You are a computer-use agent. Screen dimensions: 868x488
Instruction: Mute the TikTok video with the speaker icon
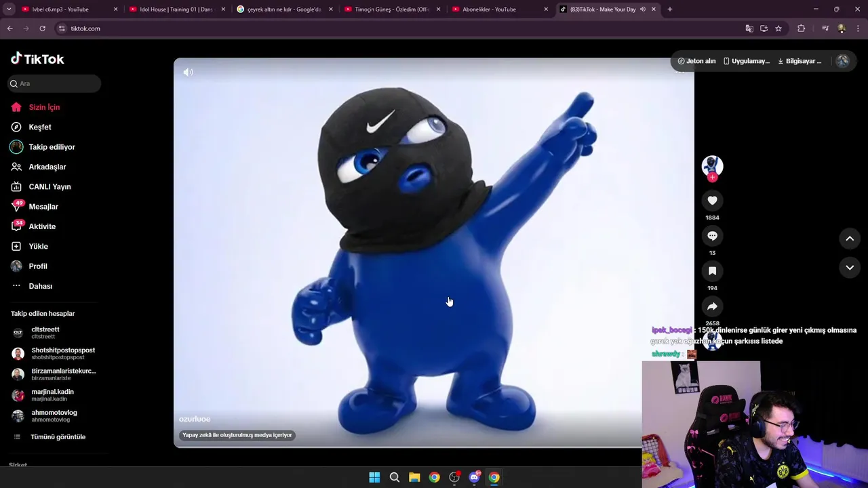pos(188,72)
